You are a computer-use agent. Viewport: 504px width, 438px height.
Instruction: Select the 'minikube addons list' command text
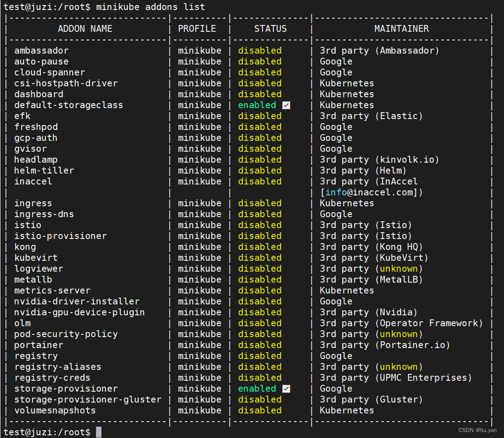[x=150, y=7]
